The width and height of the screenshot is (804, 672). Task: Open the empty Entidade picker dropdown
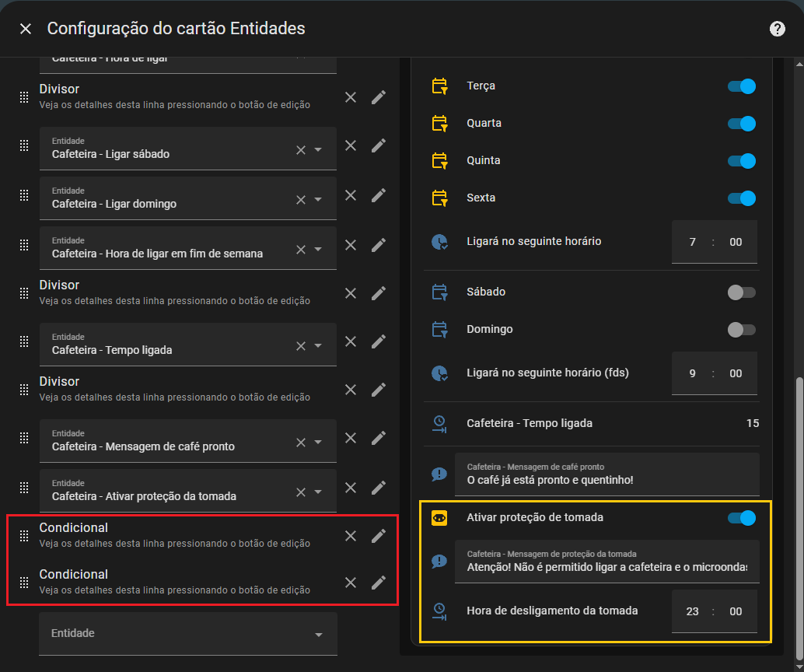(318, 635)
